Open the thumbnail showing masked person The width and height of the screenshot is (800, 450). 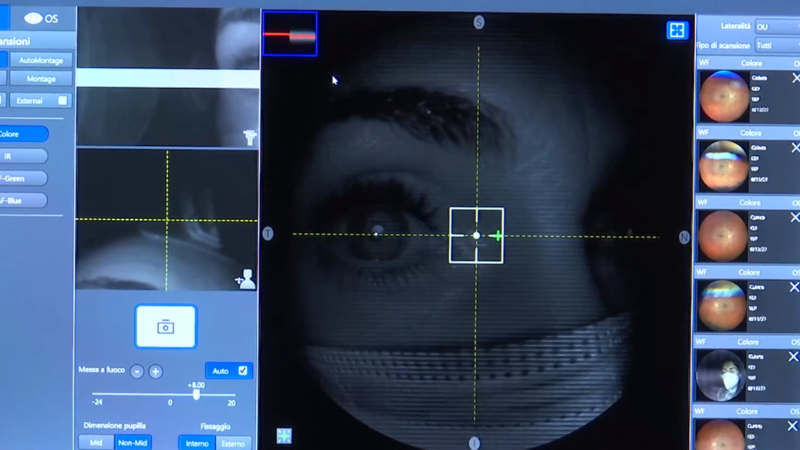(x=721, y=376)
